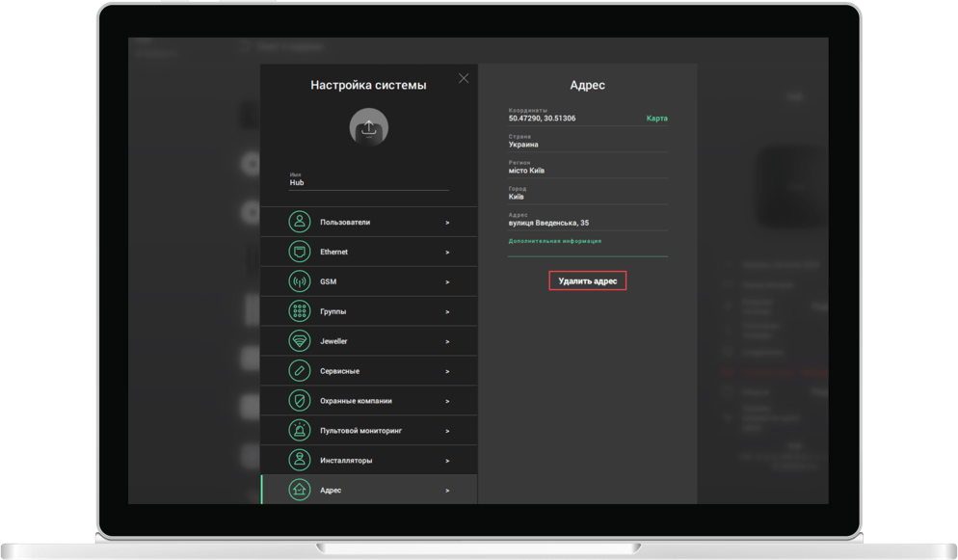Expand Пользователи with its arrow
The height and width of the screenshot is (560, 958).
447,223
